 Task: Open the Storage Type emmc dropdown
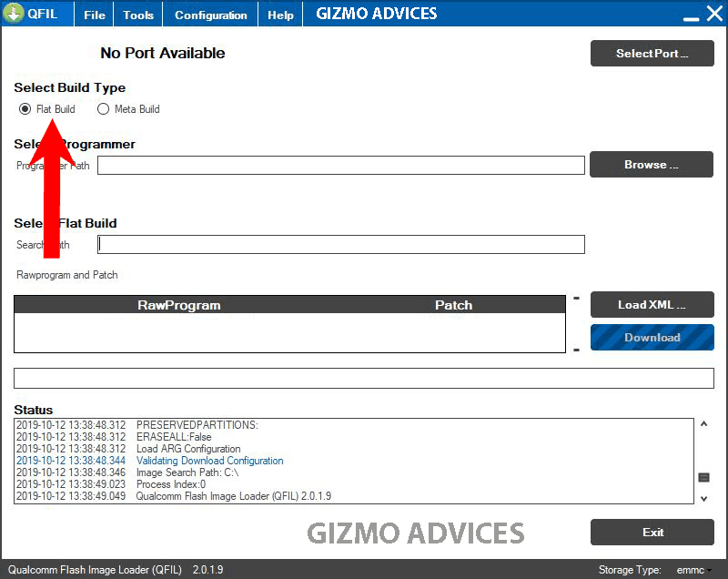693,570
